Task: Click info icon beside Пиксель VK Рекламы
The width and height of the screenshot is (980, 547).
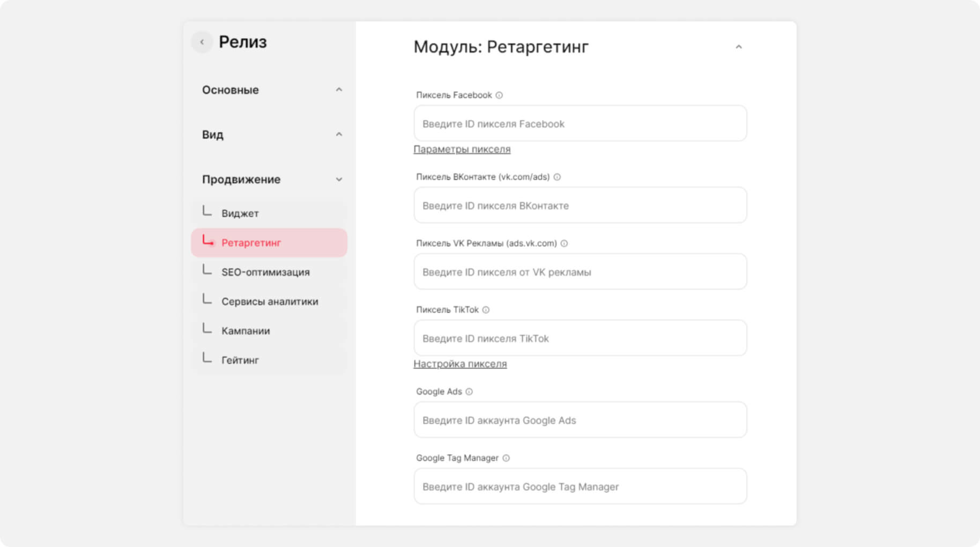Action: coord(564,243)
